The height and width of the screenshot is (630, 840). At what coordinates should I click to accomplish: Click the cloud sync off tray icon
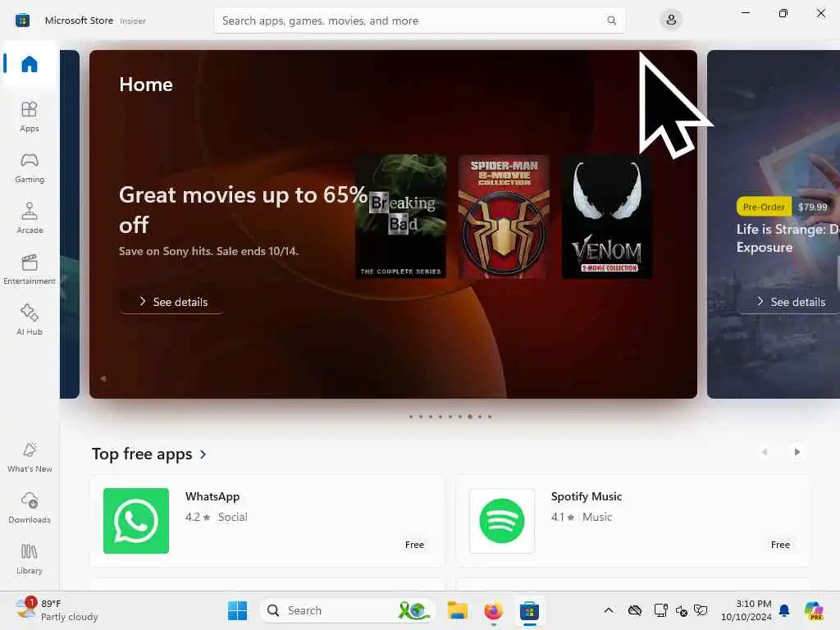(635, 610)
